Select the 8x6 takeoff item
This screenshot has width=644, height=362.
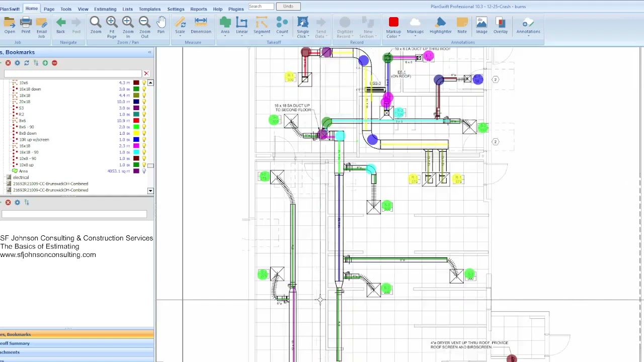point(22,121)
